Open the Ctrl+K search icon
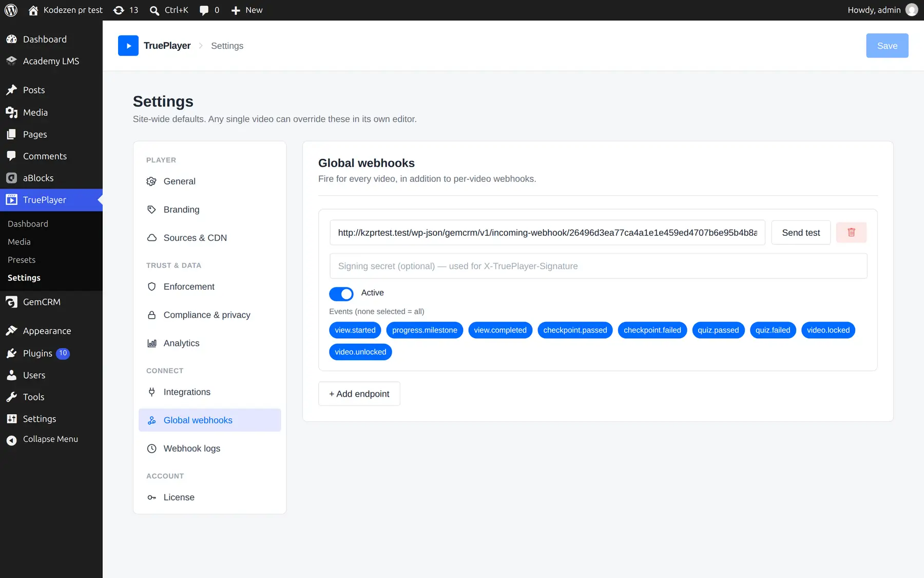 [154, 10]
